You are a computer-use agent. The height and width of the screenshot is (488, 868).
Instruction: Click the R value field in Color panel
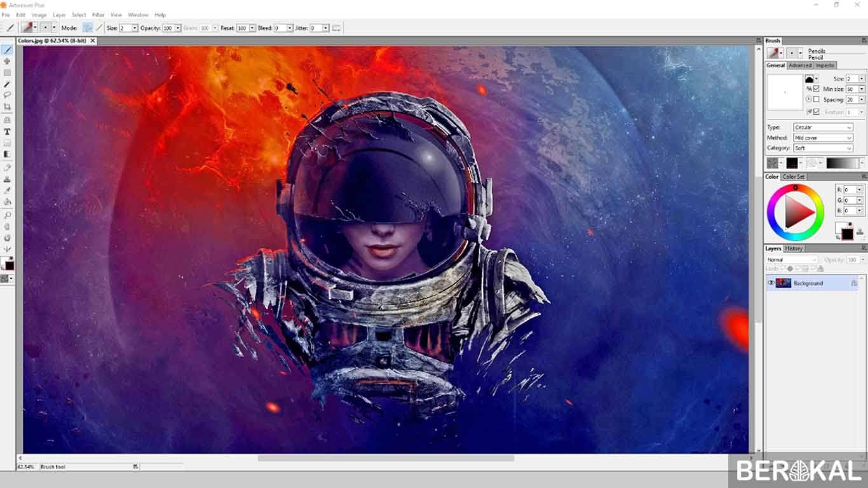(x=850, y=189)
